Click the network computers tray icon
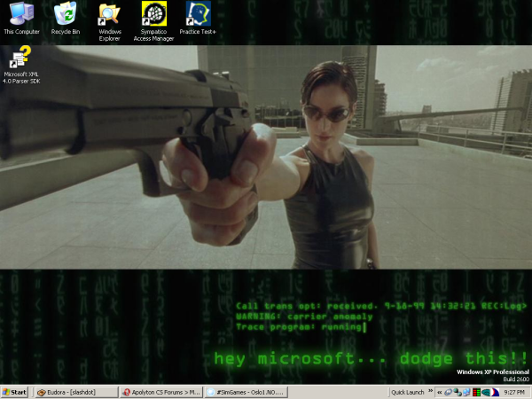Image resolution: width=532 pixels, height=399 pixels. (x=466, y=392)
